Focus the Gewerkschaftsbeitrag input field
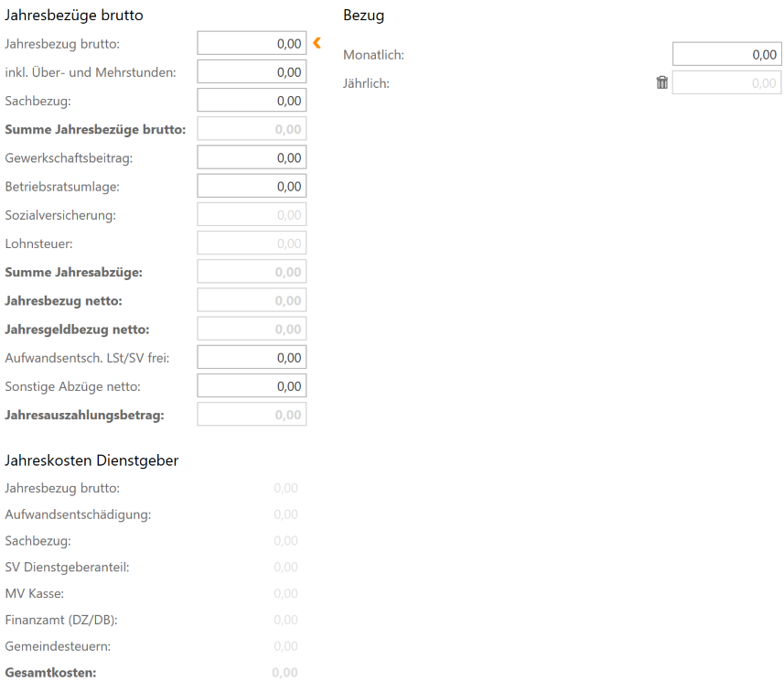 click(x=252, y=157)
